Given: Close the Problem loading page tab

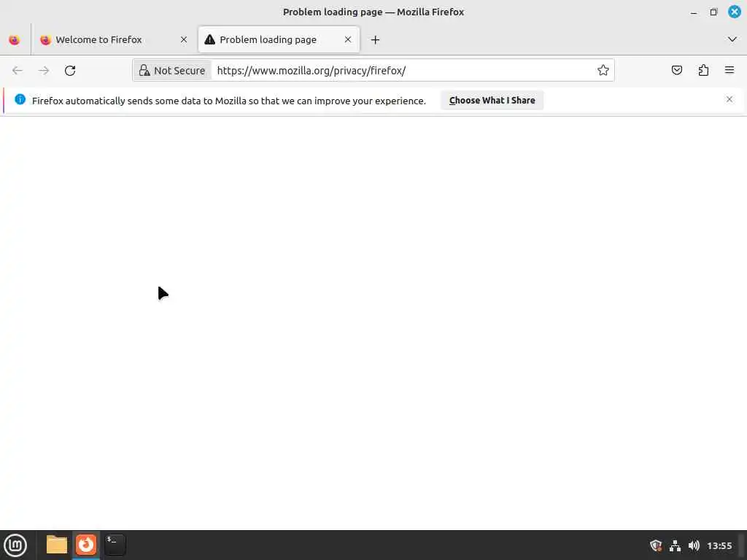Looking at the screenshot, I should click(348, 39).
